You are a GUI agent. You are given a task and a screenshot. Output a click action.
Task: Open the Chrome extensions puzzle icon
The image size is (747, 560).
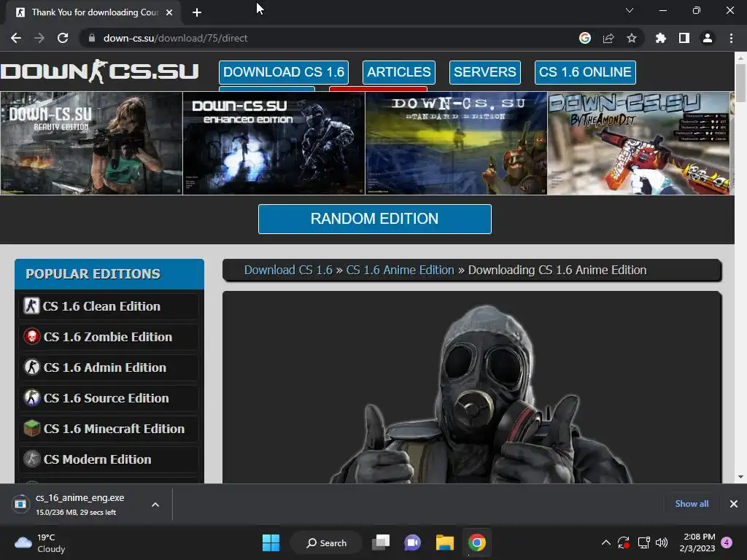tap(661, 38)
